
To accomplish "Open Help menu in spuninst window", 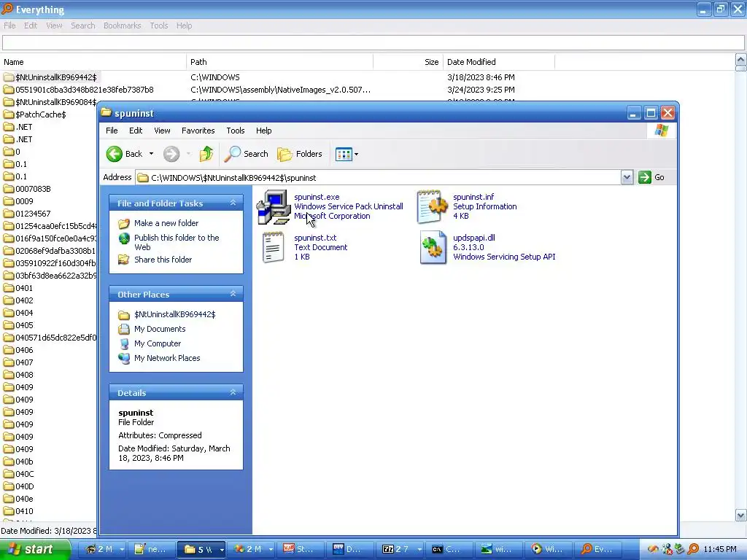I will (263, 131).
